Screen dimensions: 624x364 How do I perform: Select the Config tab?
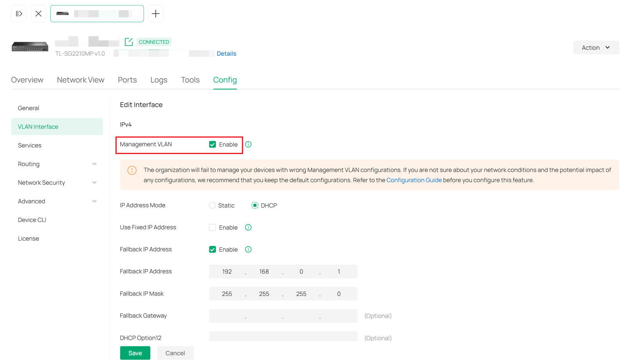(225, 80)
